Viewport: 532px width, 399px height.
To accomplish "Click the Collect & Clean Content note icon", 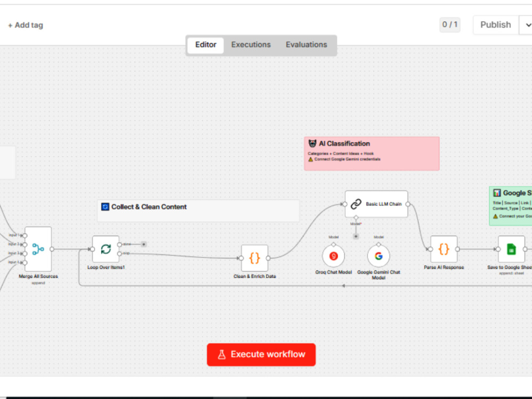I will pos(105,206).
